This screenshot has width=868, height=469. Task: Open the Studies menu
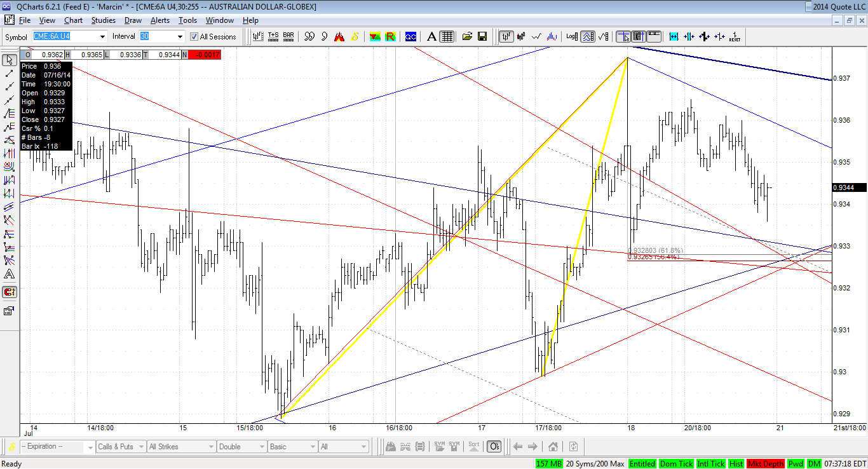104,20
